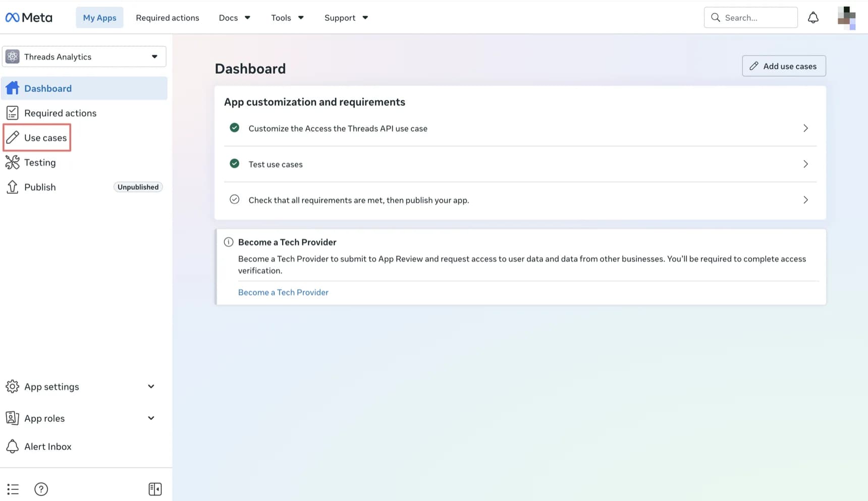Open the publish requirements row chevron
The image size is (868, 501).
click(805, 200)
